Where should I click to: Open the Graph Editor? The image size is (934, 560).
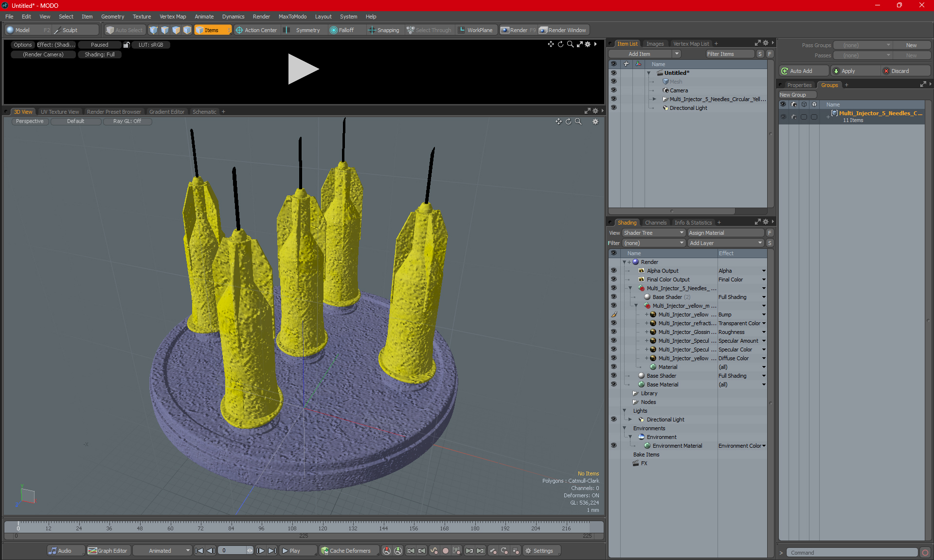[108, 551]
